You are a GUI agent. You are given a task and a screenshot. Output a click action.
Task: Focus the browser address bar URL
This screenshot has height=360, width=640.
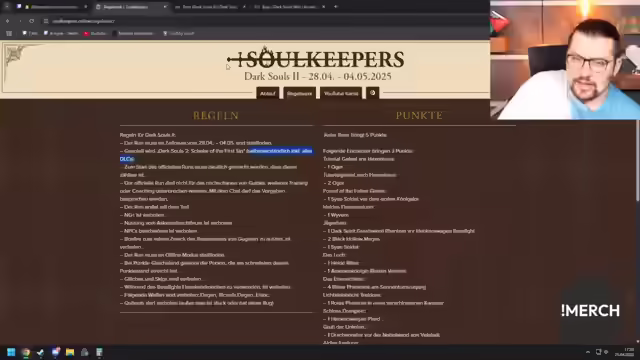pyautogui.click(x=84, y=21)
